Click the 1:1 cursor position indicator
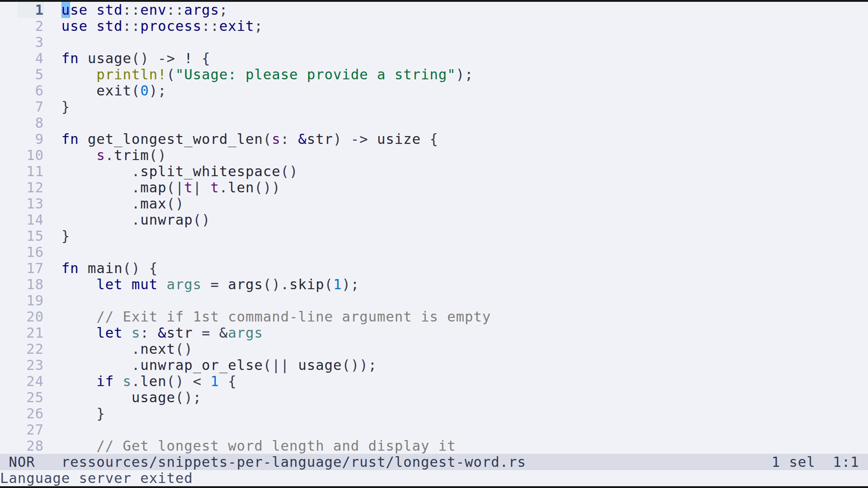 pyautogui.click(x=845, y=462)
